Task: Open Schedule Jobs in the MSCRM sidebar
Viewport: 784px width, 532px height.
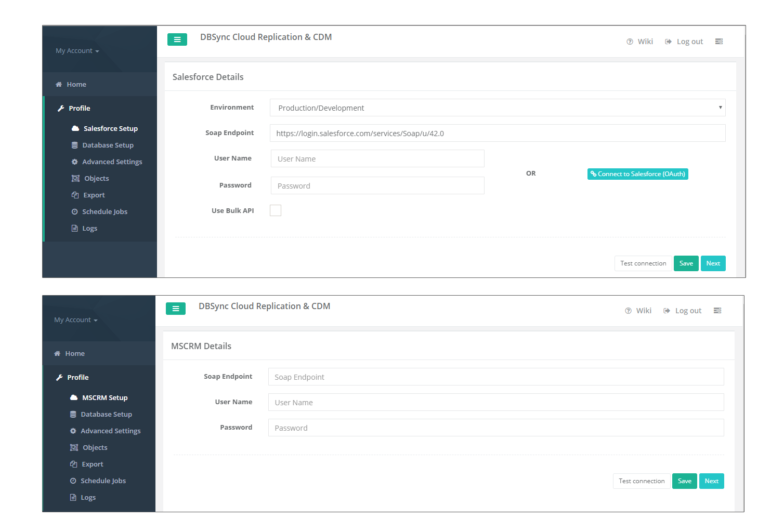Action: tap(103, 481)
